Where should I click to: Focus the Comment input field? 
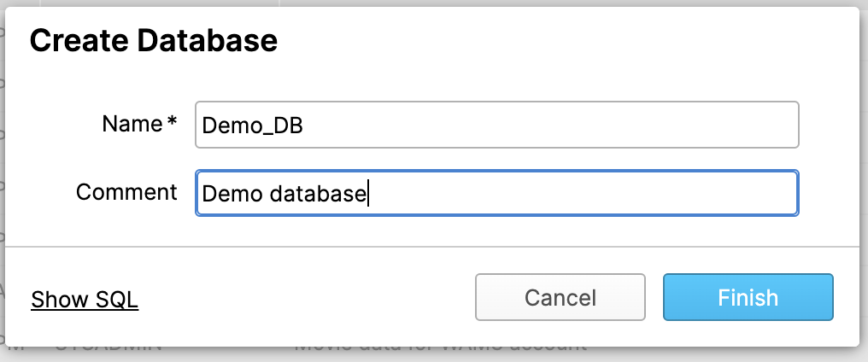(x=496, y=193)
